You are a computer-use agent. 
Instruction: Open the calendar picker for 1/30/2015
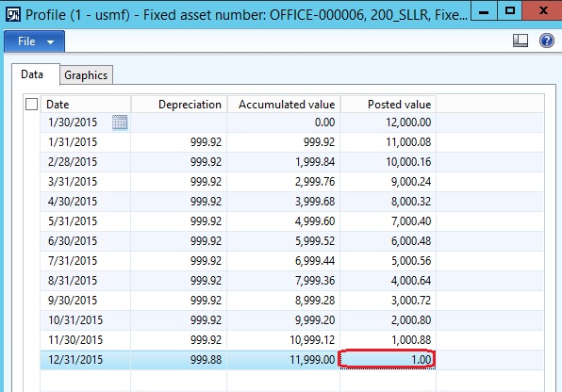pyautogui.click(x=120, y=122)
